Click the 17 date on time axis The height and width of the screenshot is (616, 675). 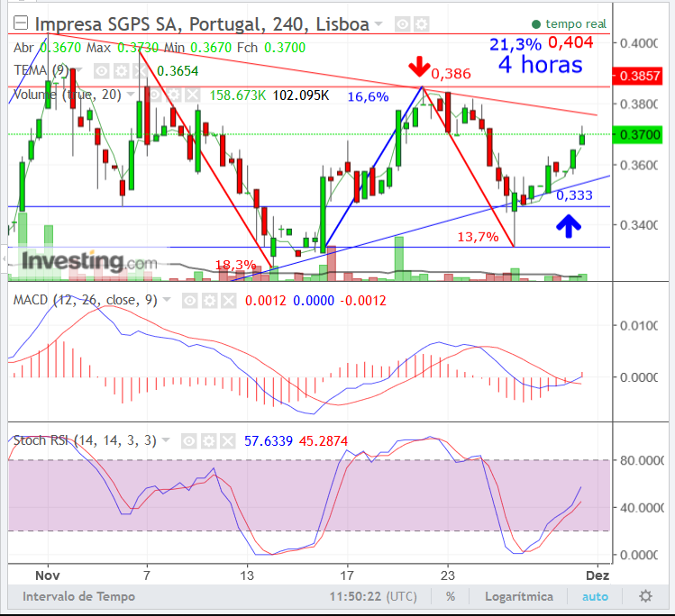click(x=347, y=575)
